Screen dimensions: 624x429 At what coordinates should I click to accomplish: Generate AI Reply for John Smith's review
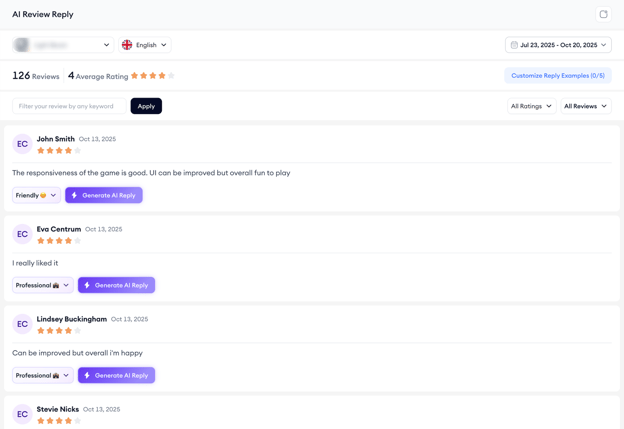[104, 195]
